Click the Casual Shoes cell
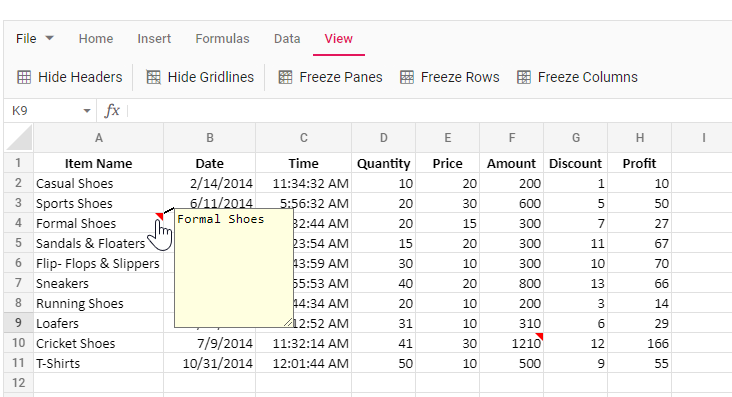 coord(99,183)
